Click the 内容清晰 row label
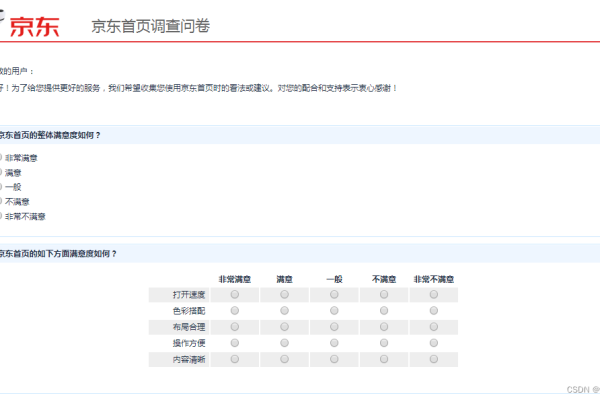 point(189,359)
